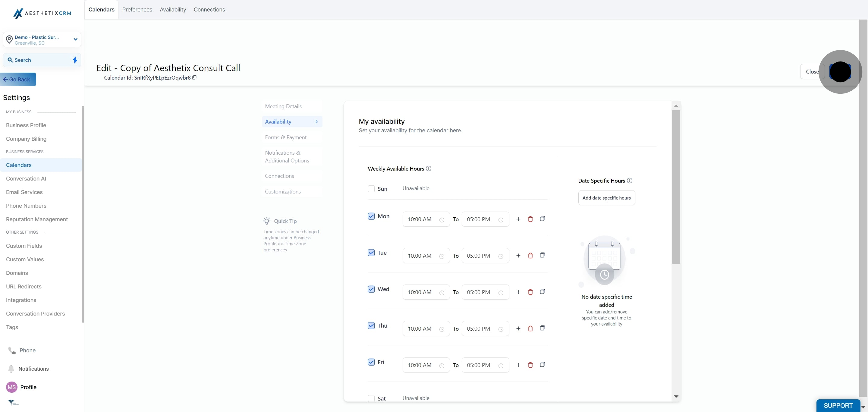Open the Forms & Payment section

[x=285, y=137]
